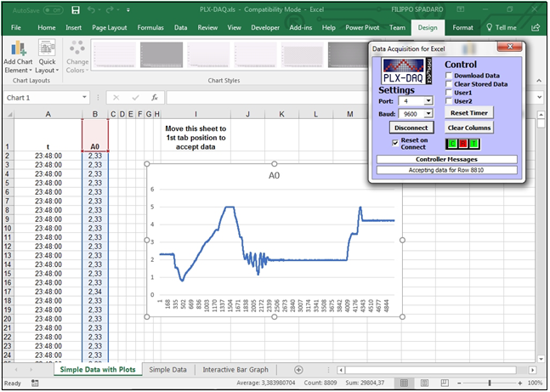The image size is (550, 392).
Task: Enable the Clear Stored Data checkbox
Action: [x=449, y=84]
